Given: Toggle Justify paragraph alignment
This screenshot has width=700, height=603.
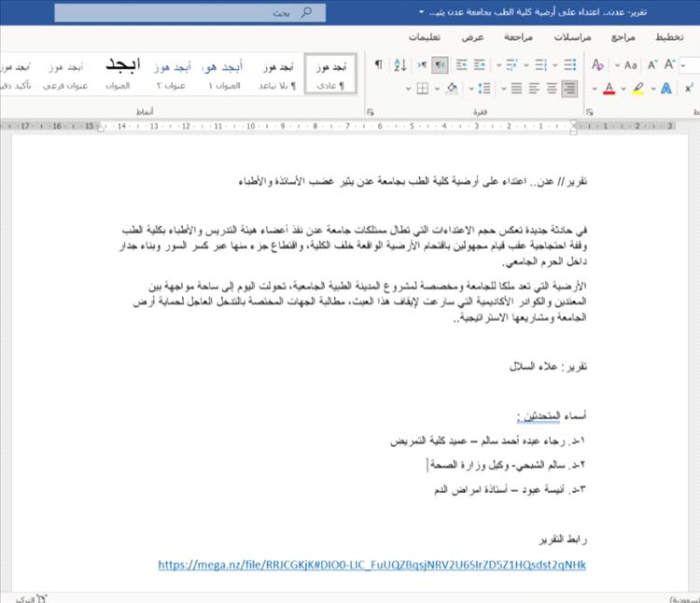Looking at the screenshot, I should click(x=516, y=89).
